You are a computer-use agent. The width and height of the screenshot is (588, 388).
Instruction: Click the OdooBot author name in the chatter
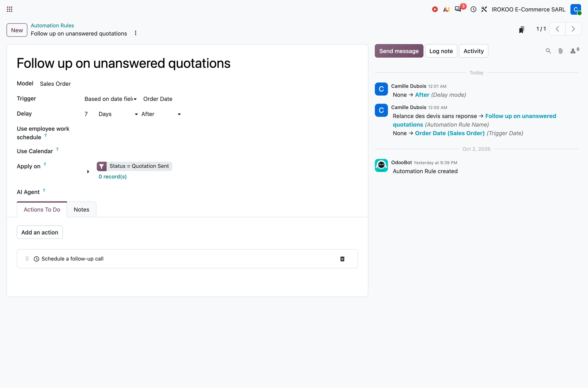point(401,163)
